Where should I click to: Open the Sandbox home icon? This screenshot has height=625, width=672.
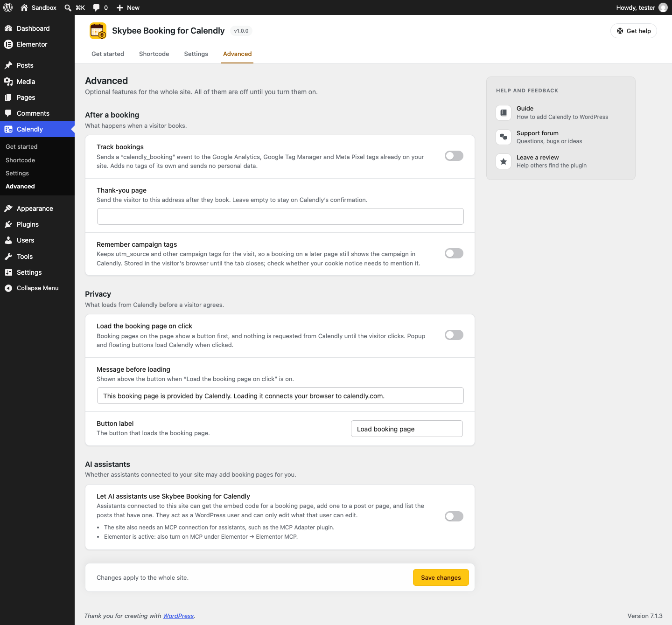click(24, 7)
